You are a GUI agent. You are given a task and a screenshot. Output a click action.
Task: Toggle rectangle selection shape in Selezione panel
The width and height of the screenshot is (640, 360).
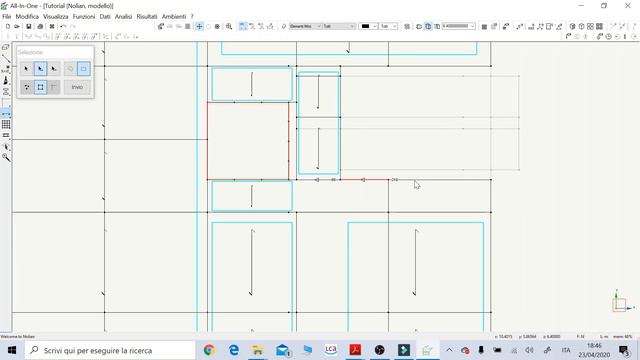pyautogui.click(x=84, y=69)
